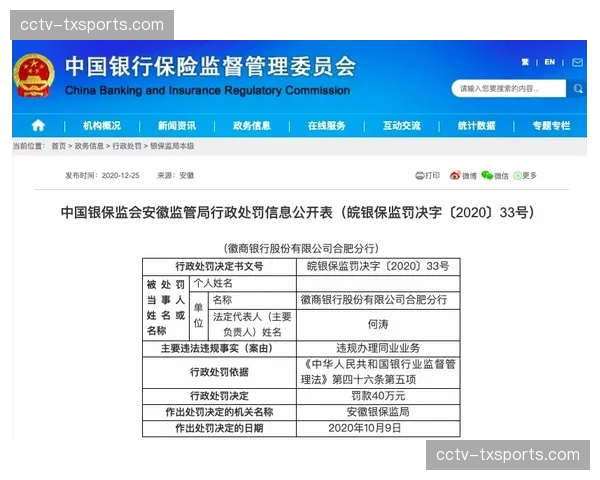Click cell 行政处罚依据

tap(219, 372)
